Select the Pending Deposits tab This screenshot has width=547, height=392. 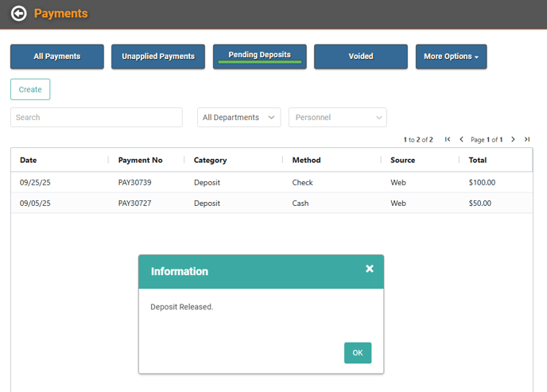pos(260,56)
